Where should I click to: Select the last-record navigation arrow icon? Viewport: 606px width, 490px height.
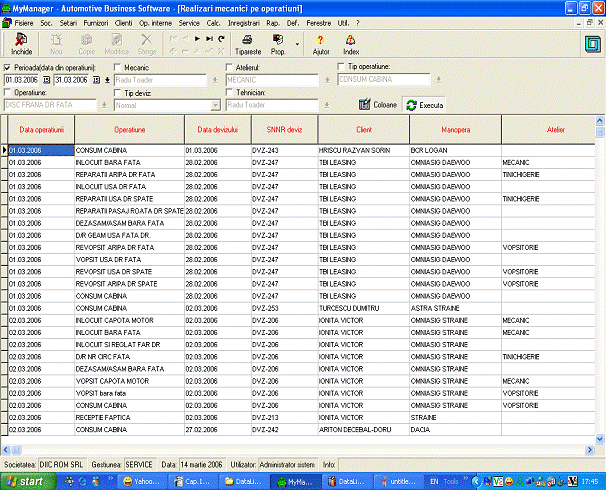tap(209, 37)
